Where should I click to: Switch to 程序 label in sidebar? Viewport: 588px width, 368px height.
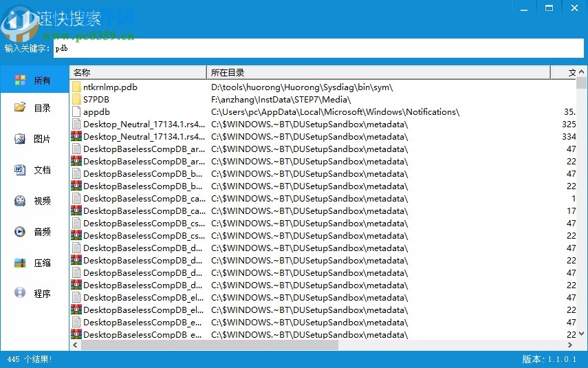click(x=42, y=293)
